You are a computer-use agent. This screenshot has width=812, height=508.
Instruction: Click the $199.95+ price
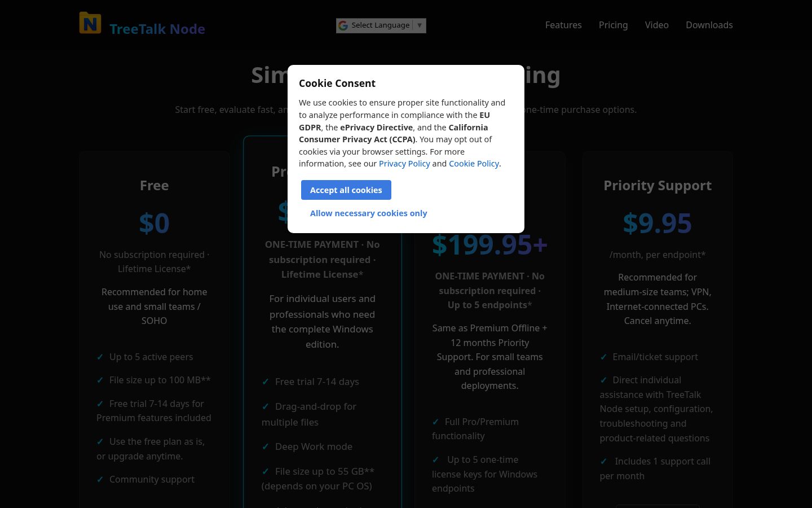tap(489, 244)
